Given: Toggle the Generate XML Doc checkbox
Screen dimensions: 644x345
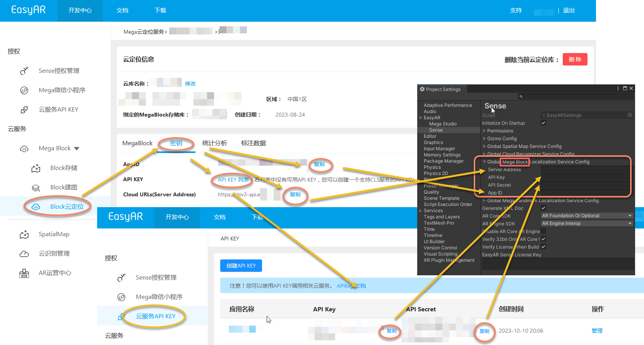Looking at the screenshot, I should coord(543,208).
